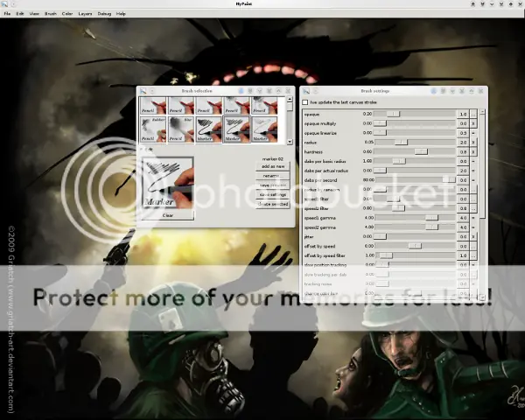Viewport: 525px width, 420px height.
Task: Click the X button on hardness row
Action: (x=473, y=151)
